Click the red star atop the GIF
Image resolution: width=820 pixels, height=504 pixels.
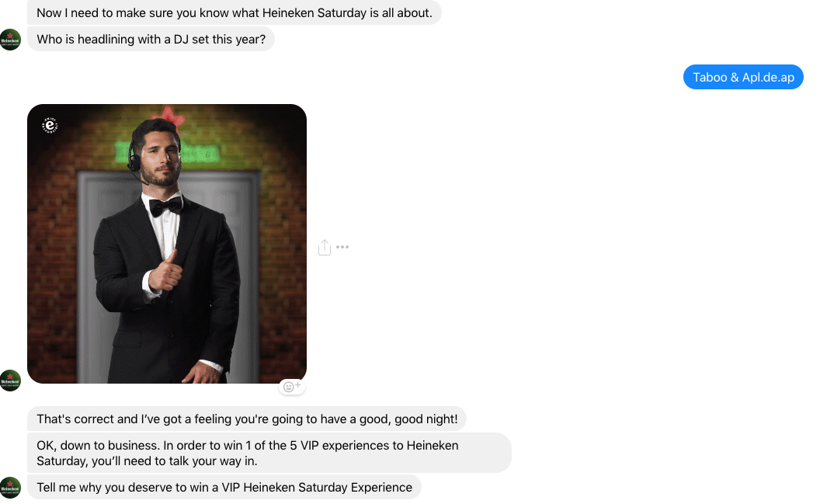(x=169, y=116)
